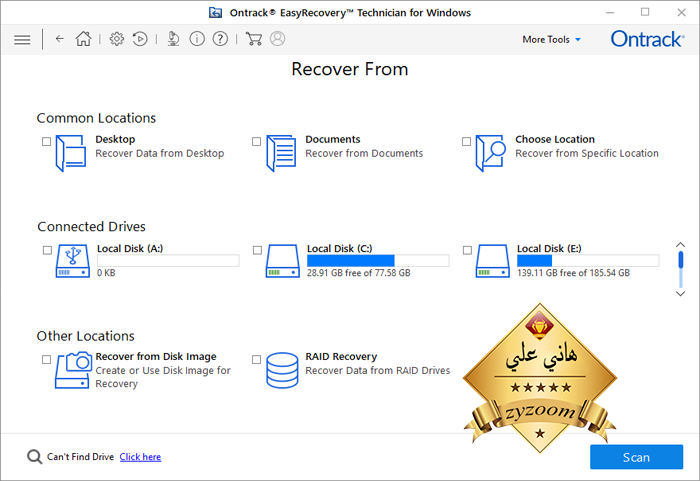Click the Local Disk (C:) label

[x=339, y=248]
